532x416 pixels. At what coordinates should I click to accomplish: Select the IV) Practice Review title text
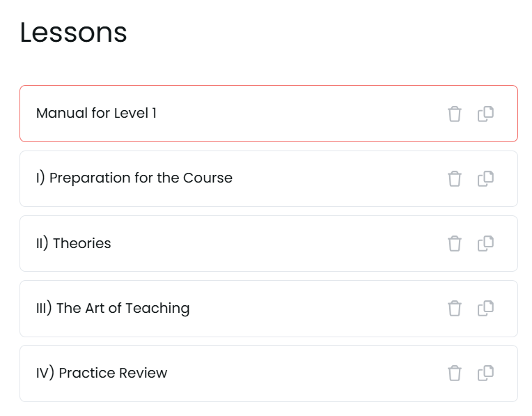tap(101, 373)
